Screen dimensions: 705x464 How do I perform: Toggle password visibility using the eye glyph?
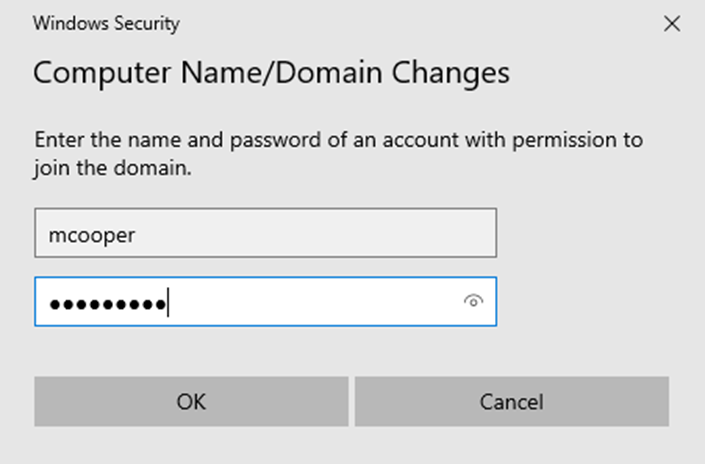[x=473, y=301]
